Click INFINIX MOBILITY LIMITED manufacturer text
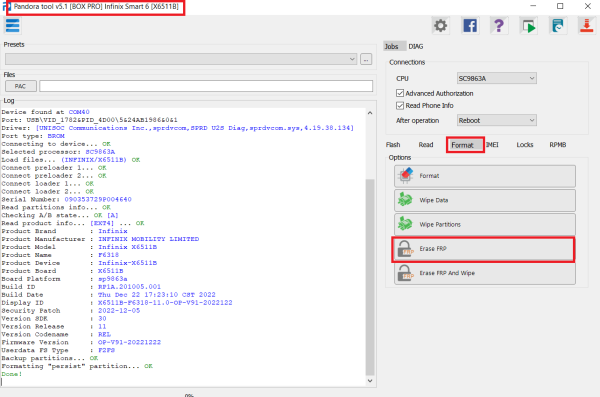Image resolution: width=600 pixels, height=397 pixels. (148, 239)
